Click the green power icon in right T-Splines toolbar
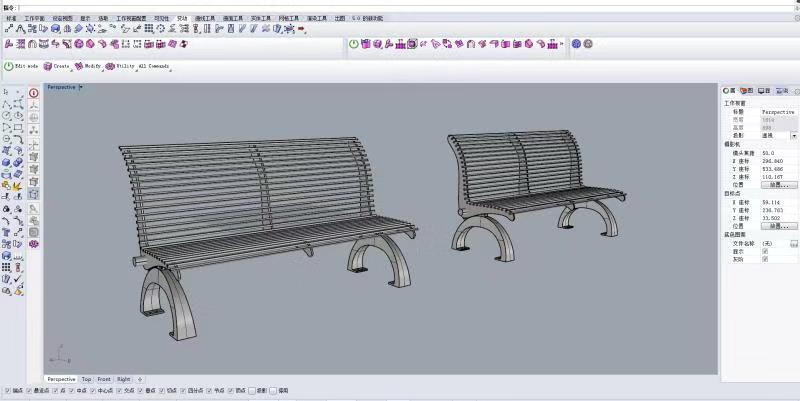The image size is (800, 401). pos(354,44)
